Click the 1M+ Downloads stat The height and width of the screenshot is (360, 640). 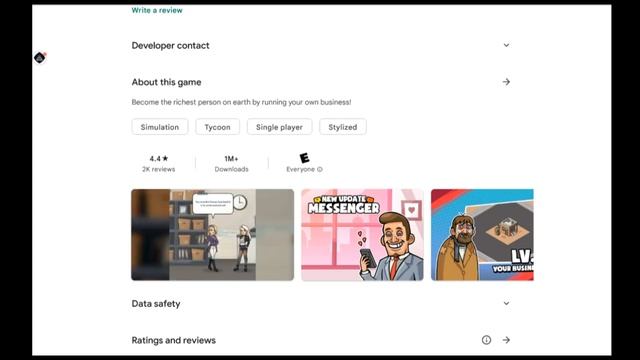[231, 163]
